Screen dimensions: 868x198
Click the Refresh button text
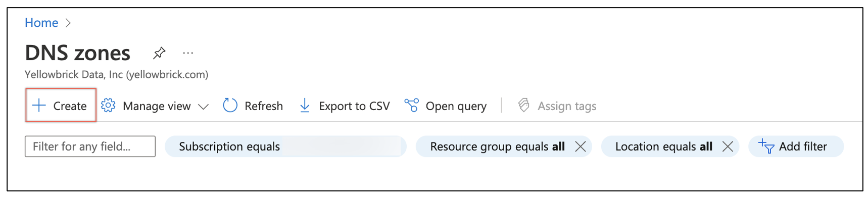264,106
